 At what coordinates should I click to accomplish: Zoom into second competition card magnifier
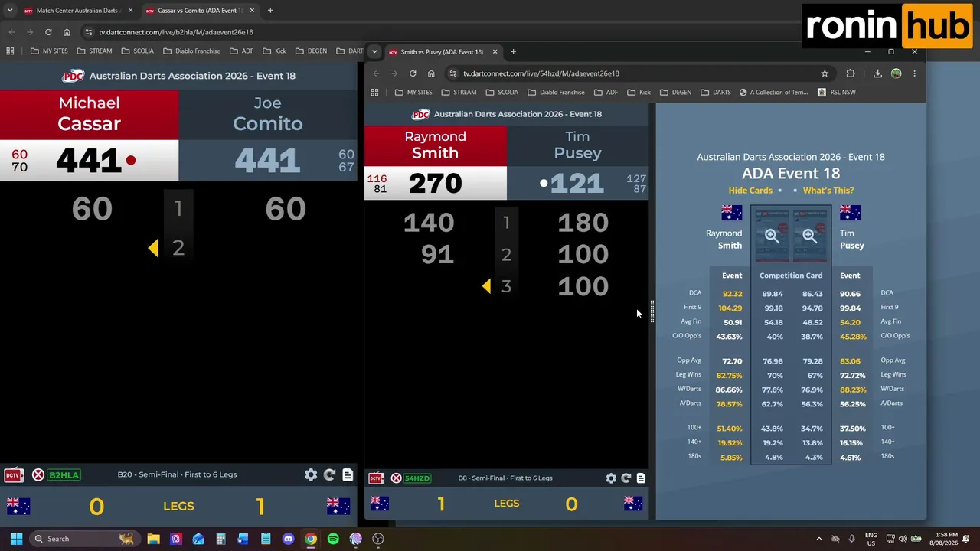(x=810, y=236)
